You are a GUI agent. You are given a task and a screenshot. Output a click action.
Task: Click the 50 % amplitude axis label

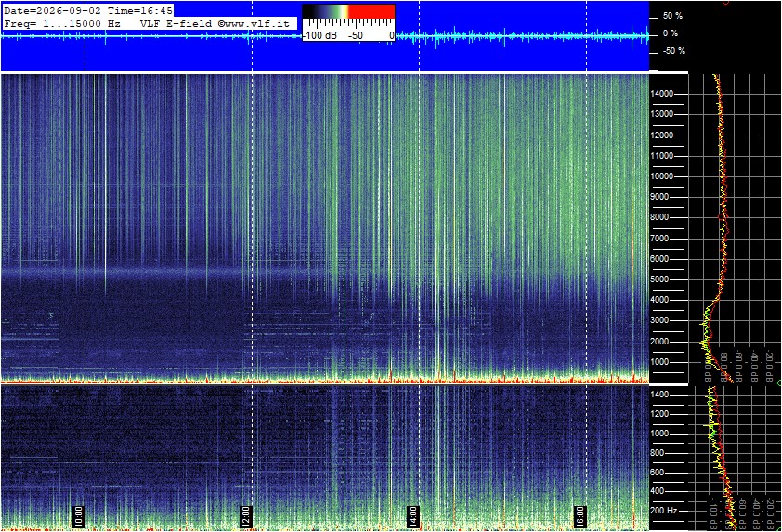[x=672, y=16]
